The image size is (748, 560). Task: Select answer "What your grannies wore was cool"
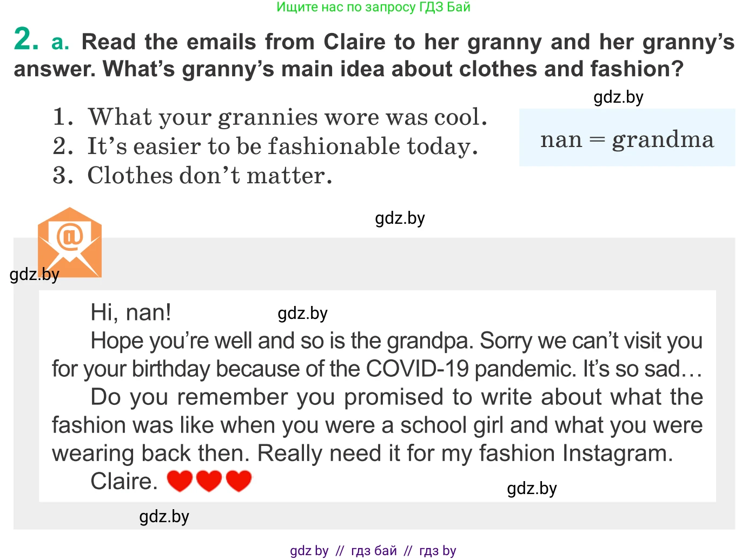(x=287, y=117)
